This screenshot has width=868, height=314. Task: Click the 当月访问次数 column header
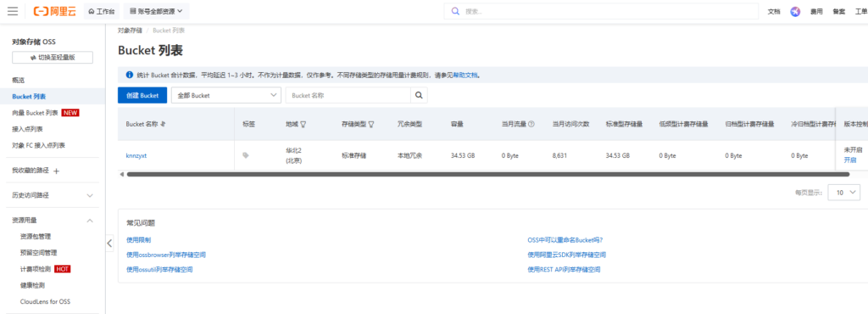[x=570, y=124]
